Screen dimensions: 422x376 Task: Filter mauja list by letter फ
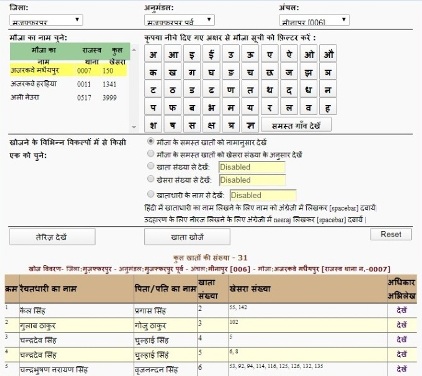173,107
